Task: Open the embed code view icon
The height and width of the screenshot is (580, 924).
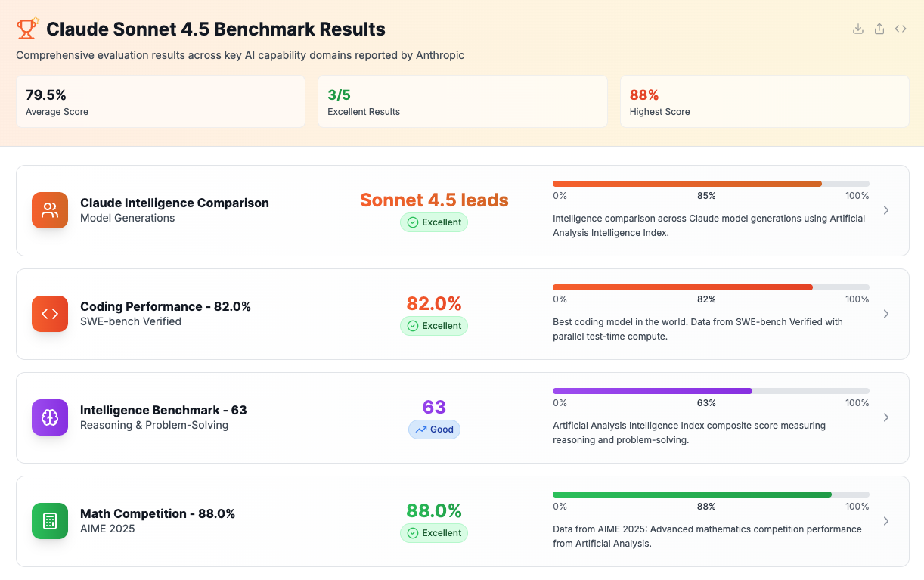Action: click(901, 28)
